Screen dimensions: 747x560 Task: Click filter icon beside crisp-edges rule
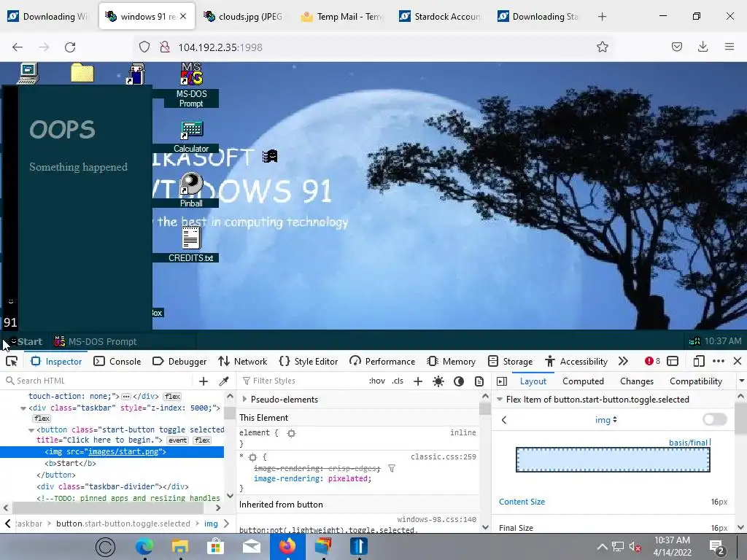(392, 469)
